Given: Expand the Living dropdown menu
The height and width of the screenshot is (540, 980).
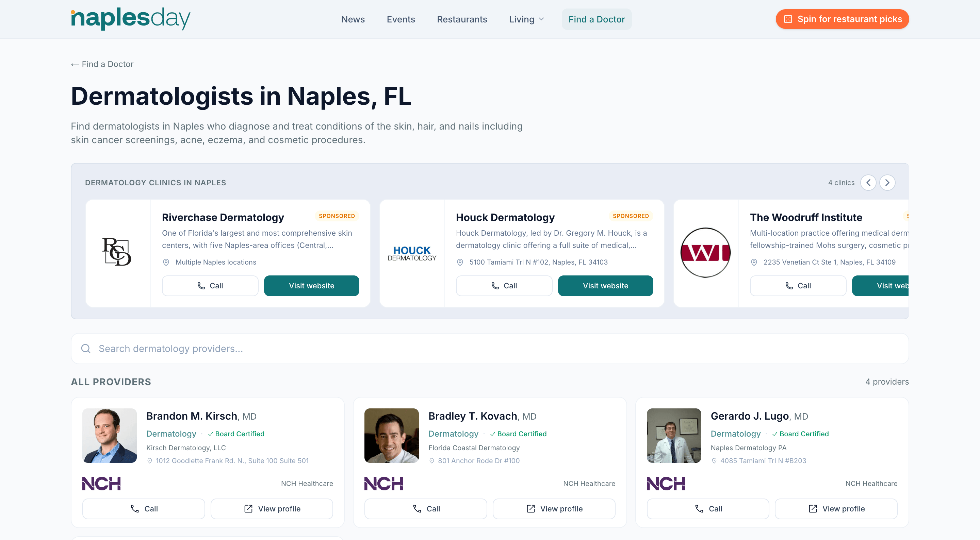Looking at the screenshot, I should coord(526,19).
